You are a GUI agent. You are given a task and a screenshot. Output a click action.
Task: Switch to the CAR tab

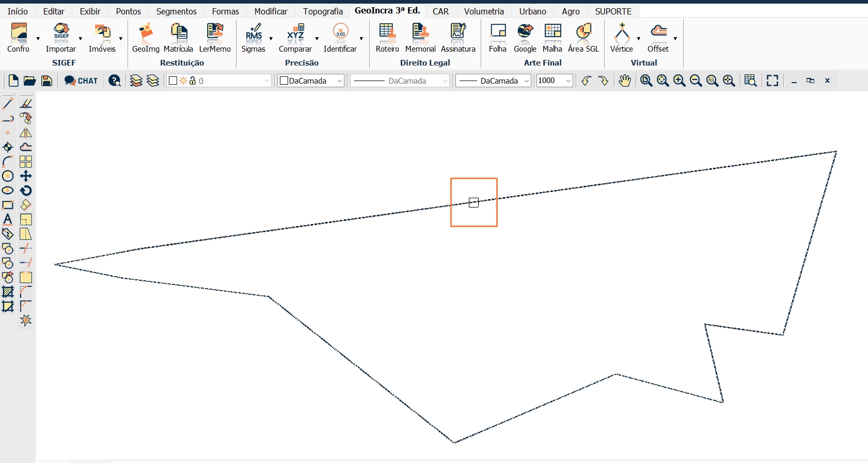pos(440,11)
